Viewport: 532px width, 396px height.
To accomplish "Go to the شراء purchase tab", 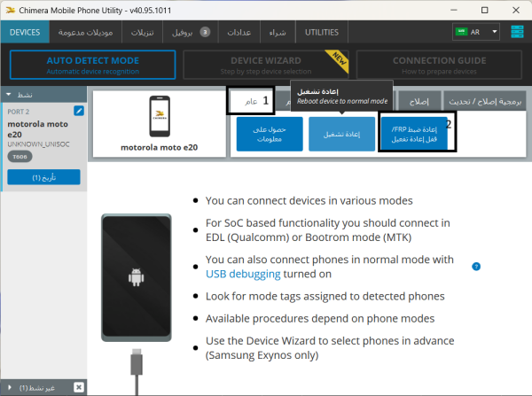I will pos(278,32).
